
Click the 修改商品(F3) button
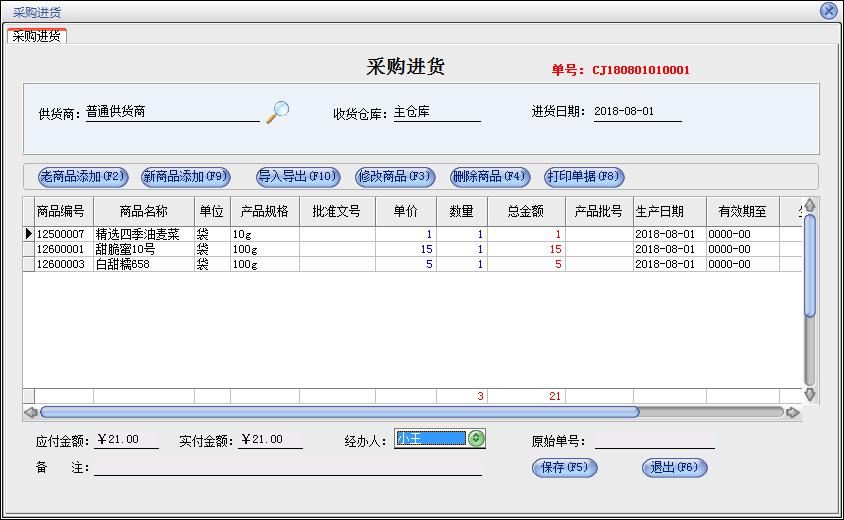click(x=395, y=177)
